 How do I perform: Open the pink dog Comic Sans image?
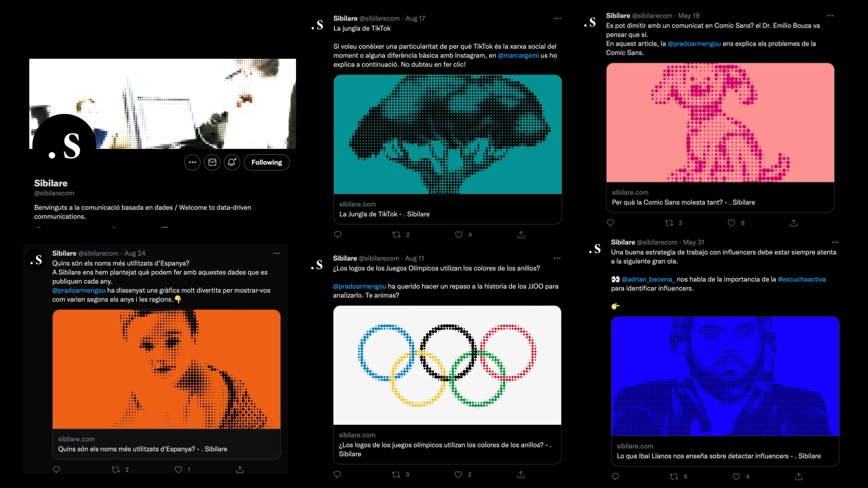[x=720, y=123]
